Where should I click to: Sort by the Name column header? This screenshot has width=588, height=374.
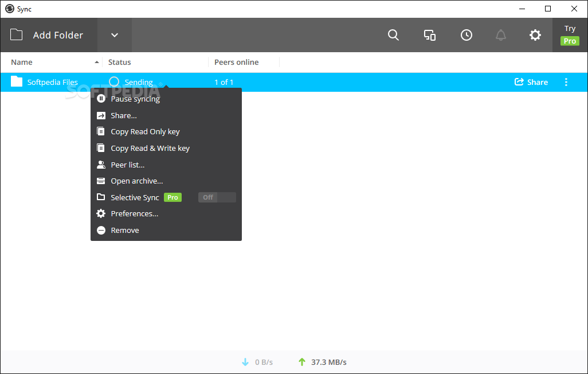22,62
